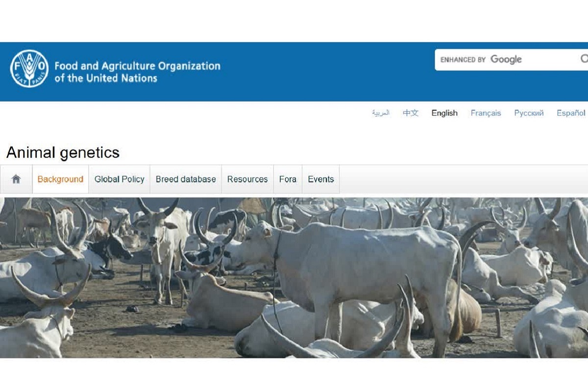The width and height of the screenshot is (588, 392).
Task: Select the English language link
Action: click(x=444, y=113)
